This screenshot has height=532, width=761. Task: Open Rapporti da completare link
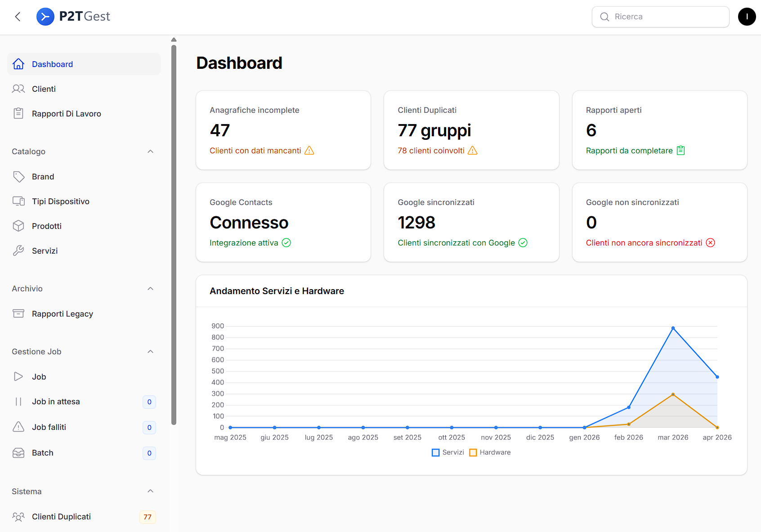tap(629, 151)
